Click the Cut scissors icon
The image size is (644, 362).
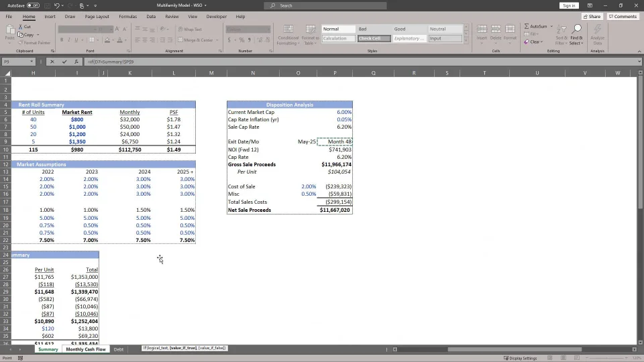coord(21,27)
